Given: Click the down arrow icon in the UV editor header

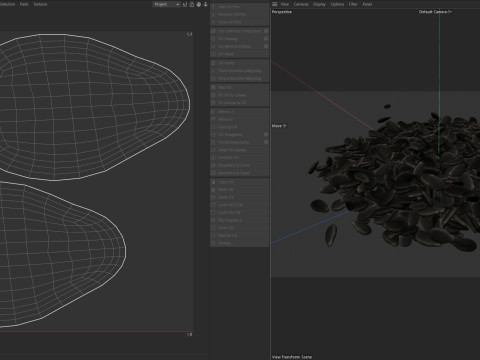Looking at the screenshot, I should coord(205,4).
